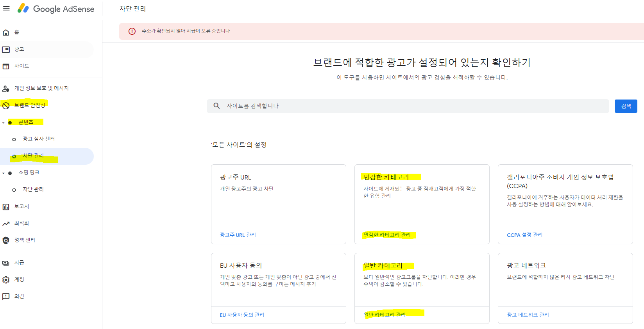Click the 일반 카테고리 관리 link
This screenshot has height=329, width=644.
coord(385,315)
